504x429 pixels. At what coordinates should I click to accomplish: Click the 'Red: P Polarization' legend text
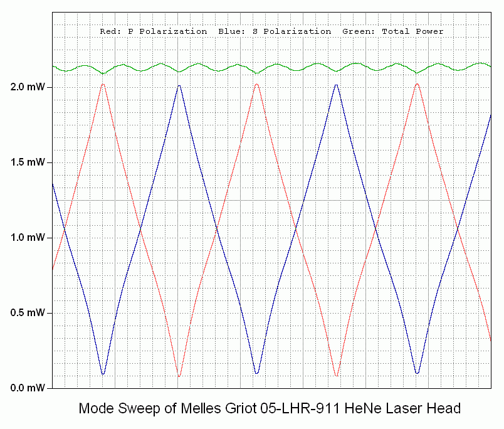(x=153, y=31)
